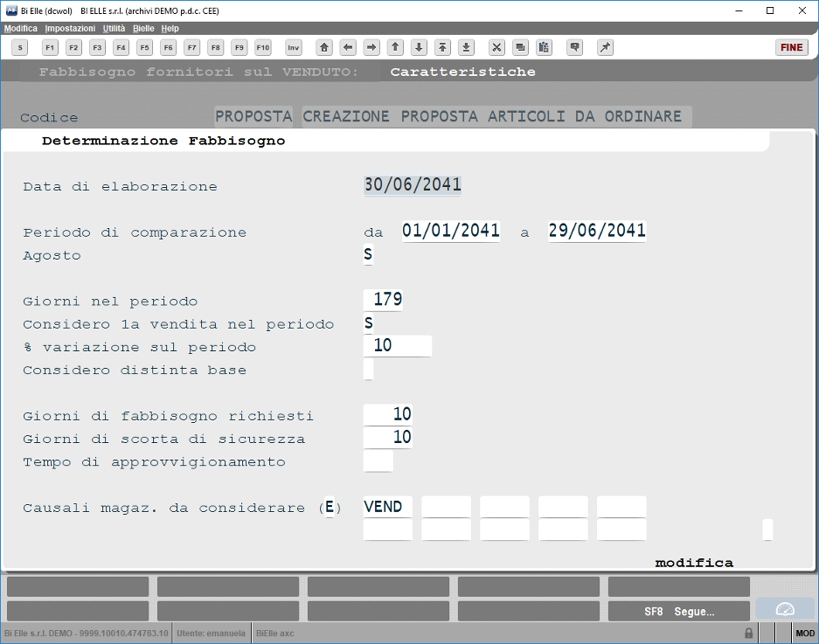Image resolution: width=819 pixels, height=644 pixels.
Task: Click the modifica label
Action: (x=694, y=563)
